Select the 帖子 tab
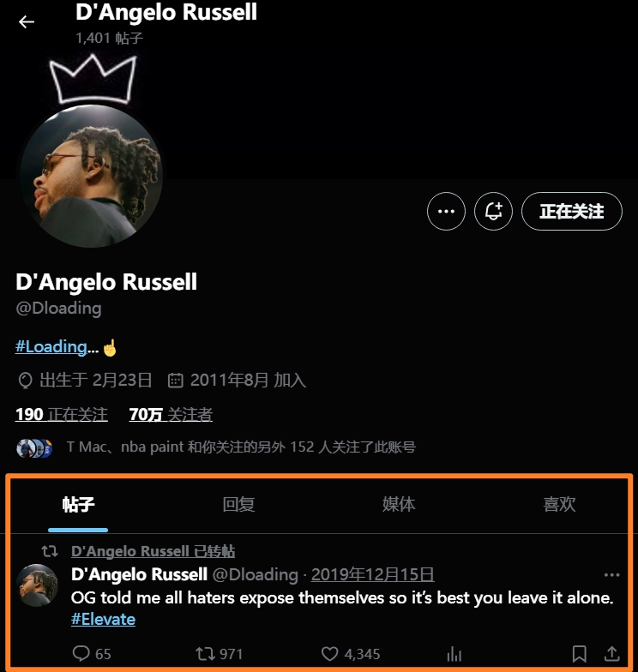This screenshot has width=638, height=672. point(78,504)
